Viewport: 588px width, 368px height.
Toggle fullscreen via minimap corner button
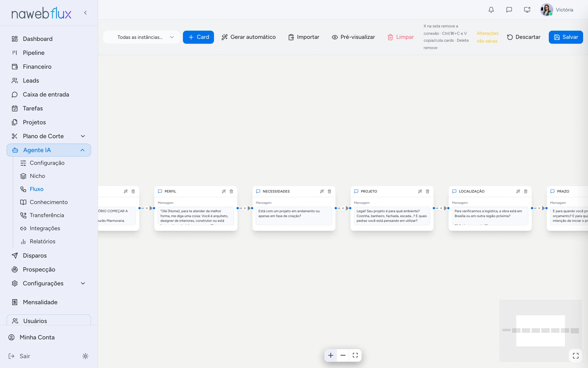pyautogui.click(x=576, y=356)
